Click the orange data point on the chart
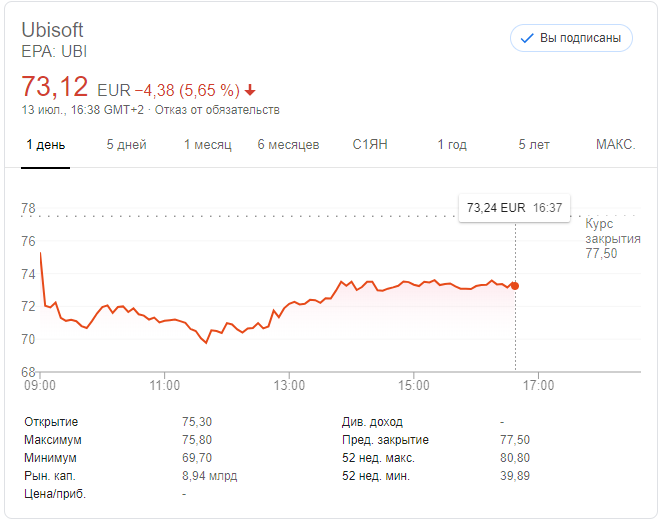The height and width of the screenshot is (519, 658). pyautogui.click(x=515, y=286)
